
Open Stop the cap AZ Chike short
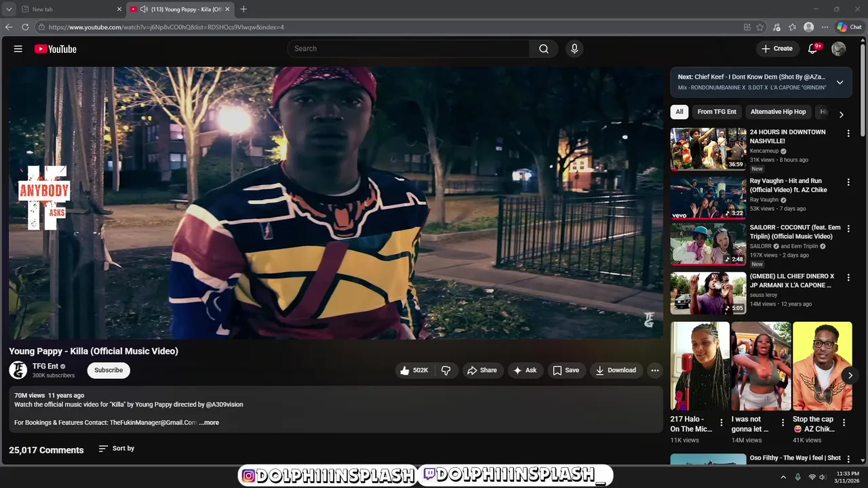coord(823,366)
